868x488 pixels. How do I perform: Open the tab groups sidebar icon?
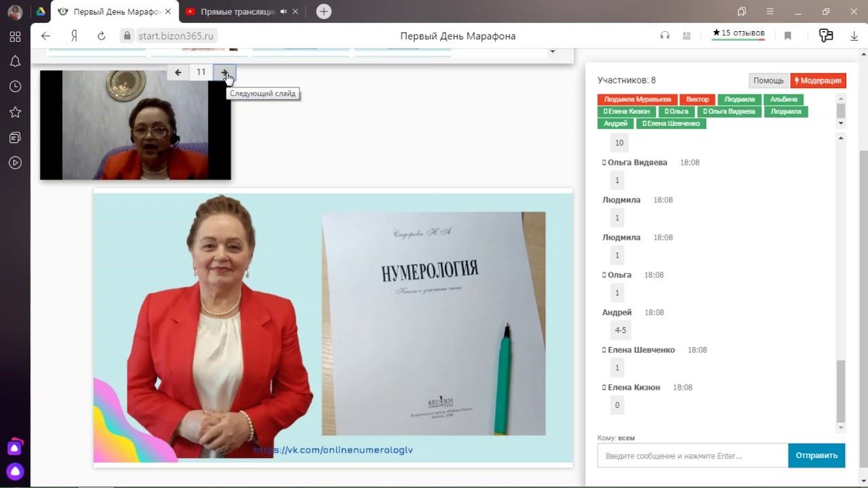[15, 37]
